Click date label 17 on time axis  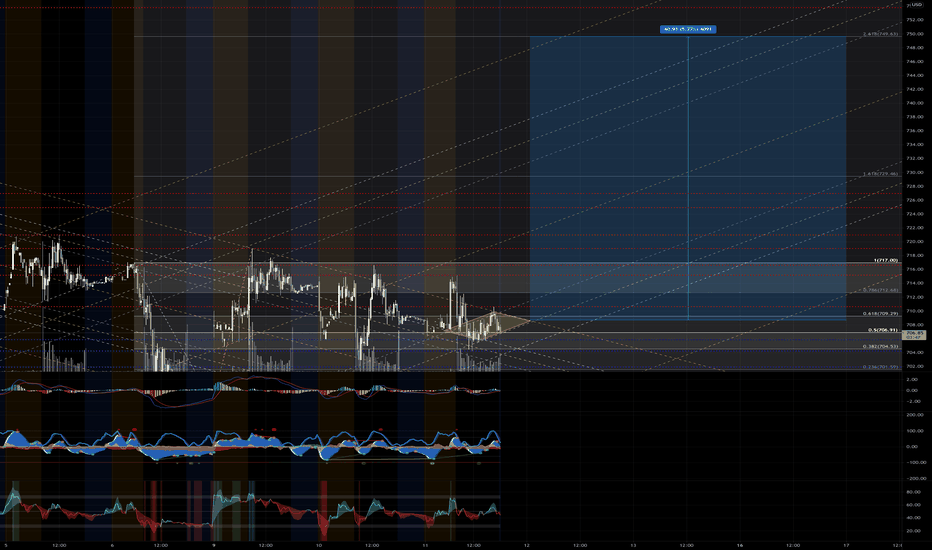click(846, 545)
